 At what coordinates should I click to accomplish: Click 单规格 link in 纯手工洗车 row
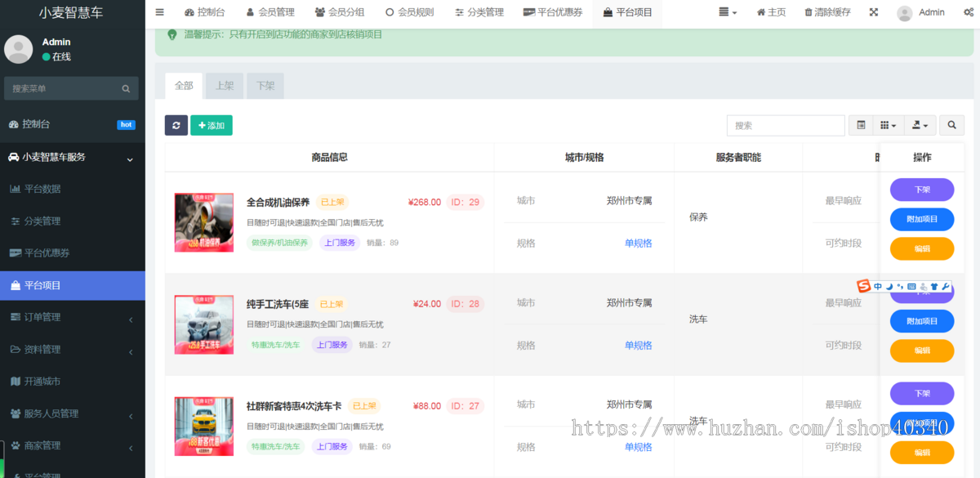[639, 345]
